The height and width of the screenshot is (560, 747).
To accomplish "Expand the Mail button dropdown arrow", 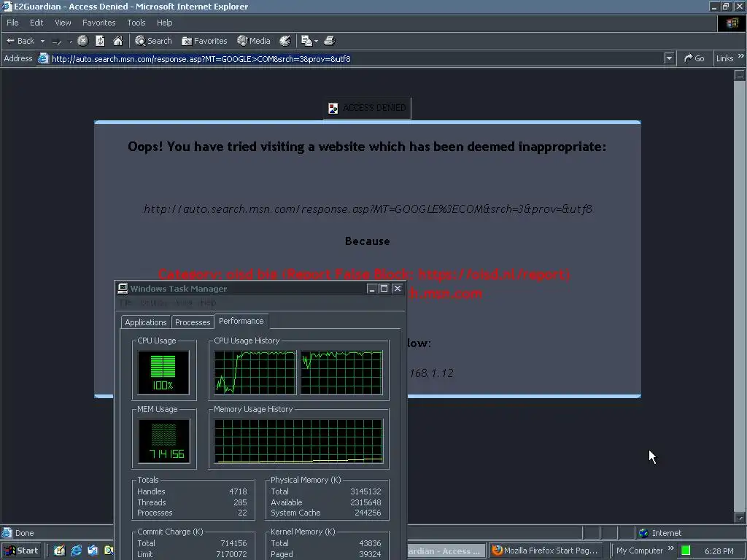I will click(x=316, y=42).
